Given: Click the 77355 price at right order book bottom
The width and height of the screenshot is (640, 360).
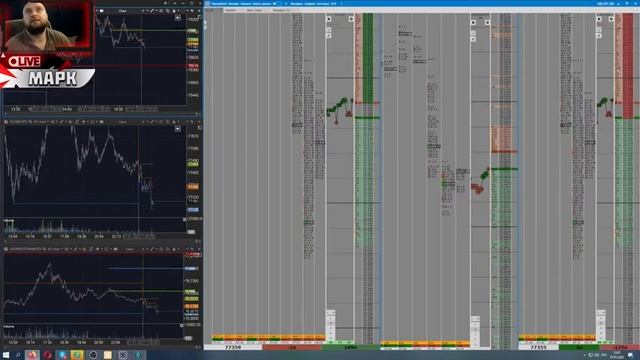Looking at the screenshot, I should 538,347.
